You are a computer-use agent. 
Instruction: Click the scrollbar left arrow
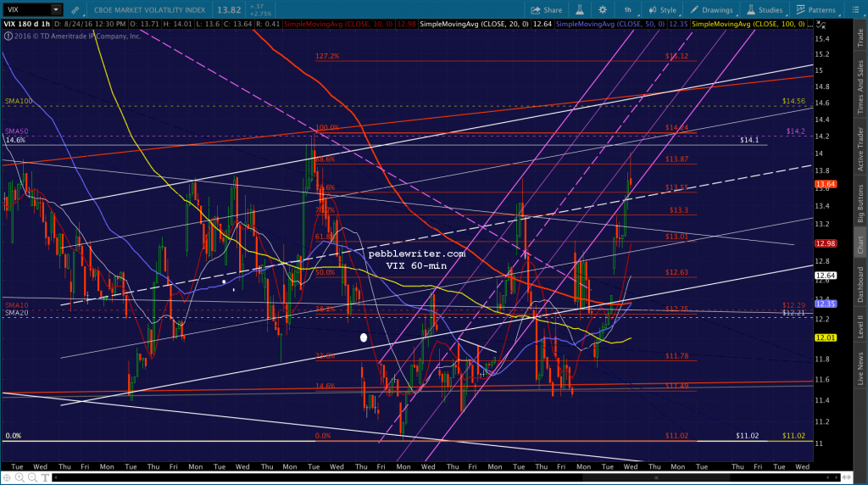55,477
